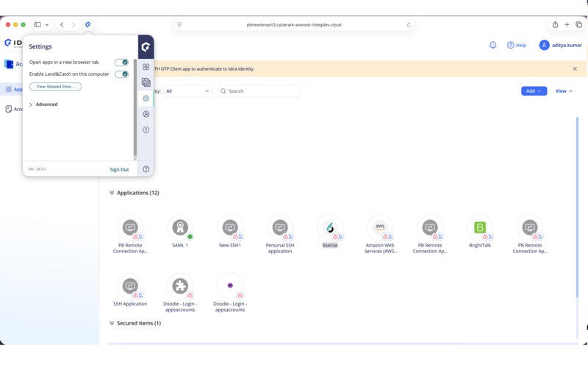Open the SAML 1 application
Screen dimensions: 588x368
[180, 227]
